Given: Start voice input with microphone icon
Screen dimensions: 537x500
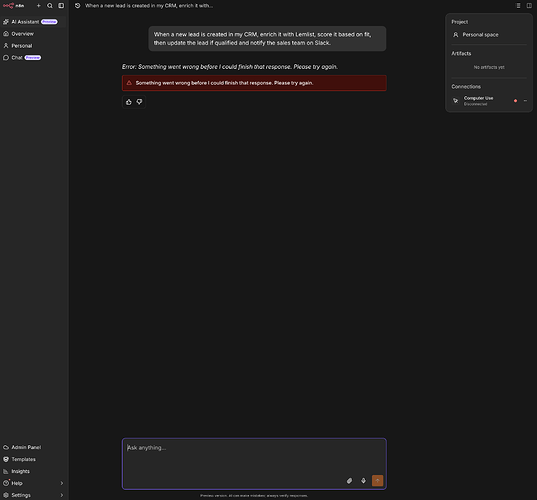Looking at the screenshot, I should tap(363, 480).
